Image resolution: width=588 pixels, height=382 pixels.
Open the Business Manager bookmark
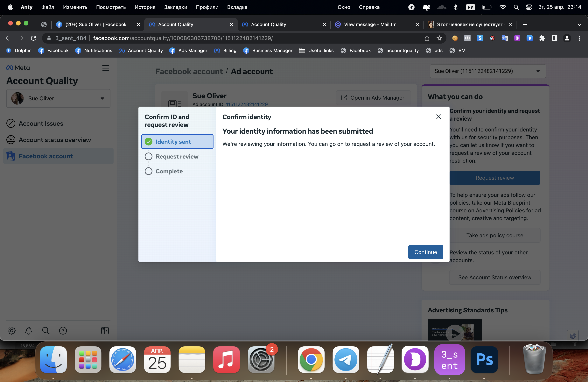268,50
